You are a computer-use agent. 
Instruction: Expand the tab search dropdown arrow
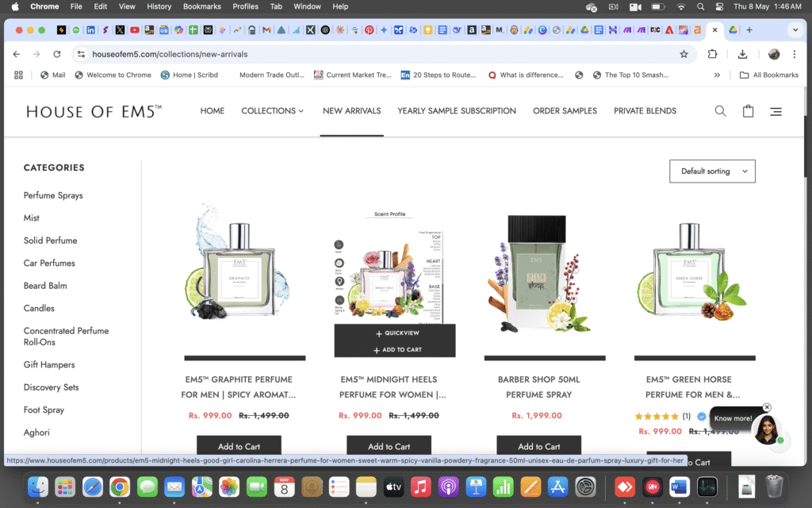795,30
